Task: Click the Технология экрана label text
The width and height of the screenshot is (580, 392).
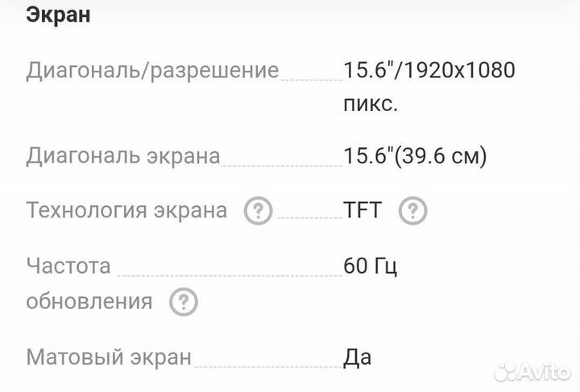Action: 126,211
